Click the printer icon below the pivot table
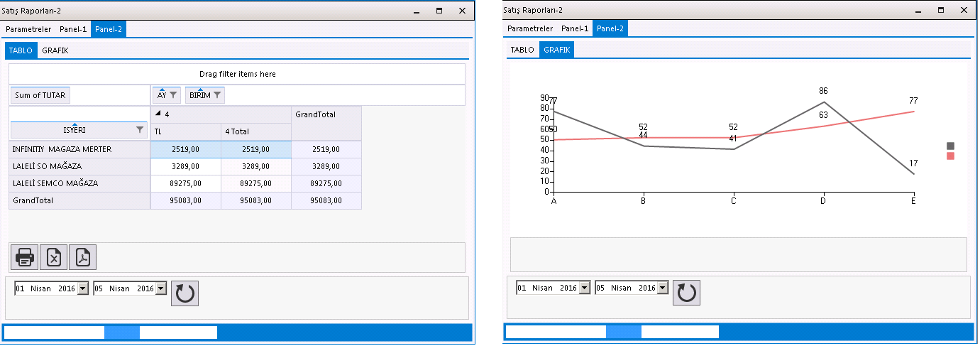Viewport: 980px width, 346px height. coord(26,257)
